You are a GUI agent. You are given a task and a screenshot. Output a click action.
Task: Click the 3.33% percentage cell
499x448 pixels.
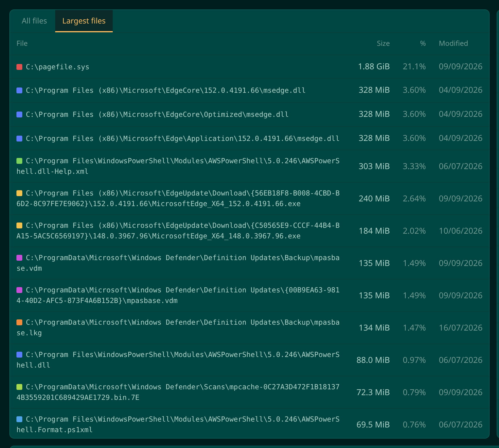pyautogui.click(x=414, y=166)
